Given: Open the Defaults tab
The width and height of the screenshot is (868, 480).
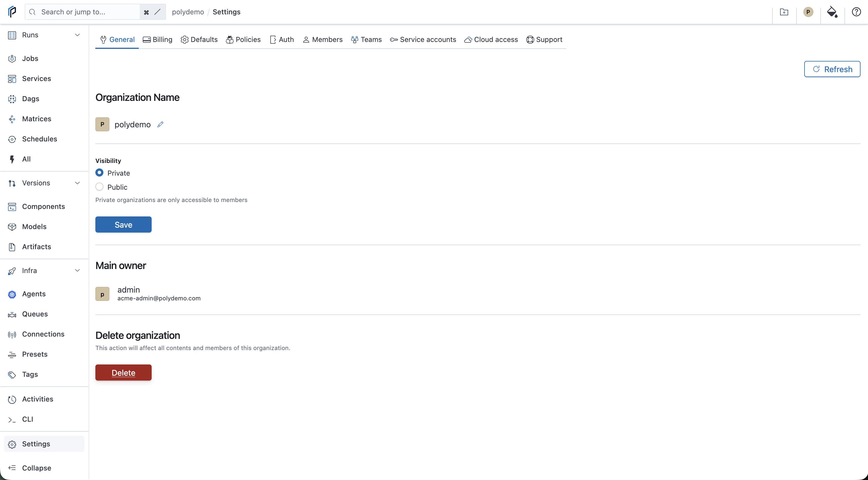Looking at the screenshot, I should 199,39.
